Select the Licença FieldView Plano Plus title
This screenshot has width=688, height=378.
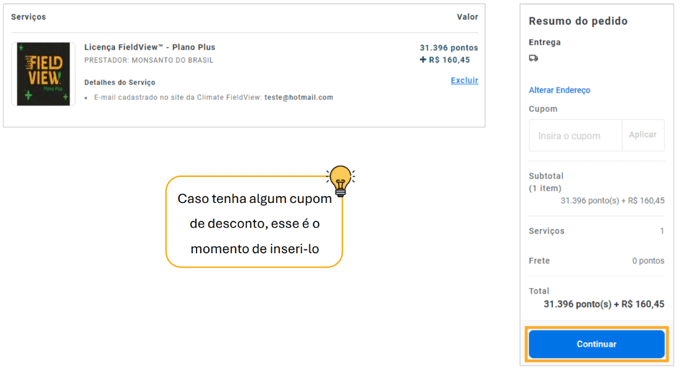[150, 47]
